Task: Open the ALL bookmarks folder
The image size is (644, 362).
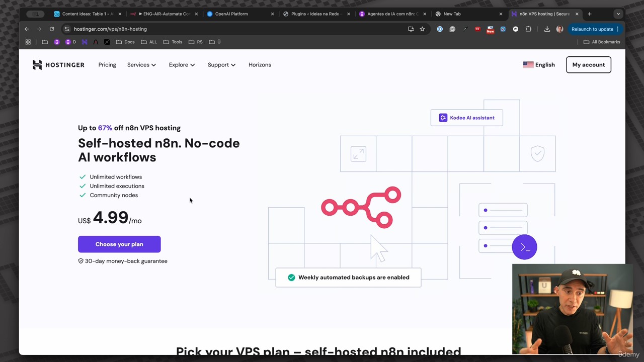Action: [149, 42]
